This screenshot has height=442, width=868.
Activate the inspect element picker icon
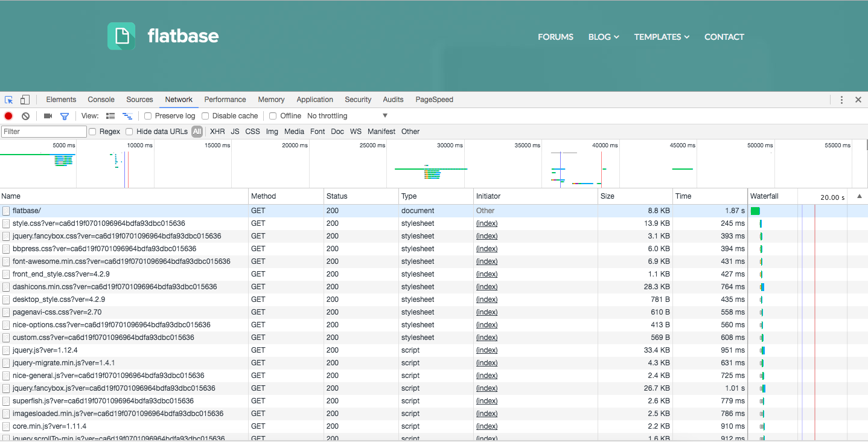[x=9, y=100]
